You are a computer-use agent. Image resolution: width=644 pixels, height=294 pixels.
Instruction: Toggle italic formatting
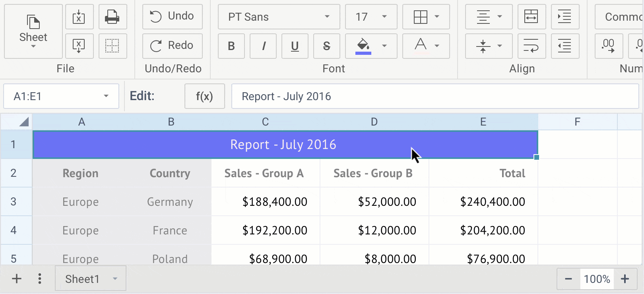tap(263, 46)
